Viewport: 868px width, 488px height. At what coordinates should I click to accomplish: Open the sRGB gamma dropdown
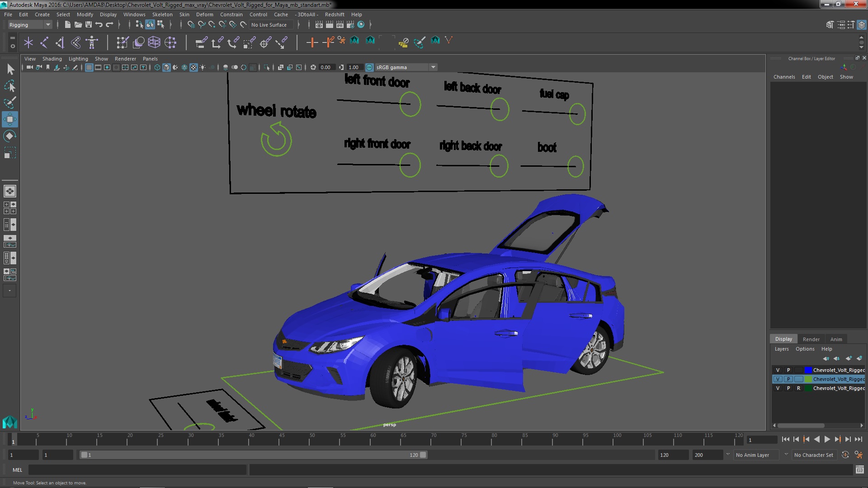[x=406, y=67]
